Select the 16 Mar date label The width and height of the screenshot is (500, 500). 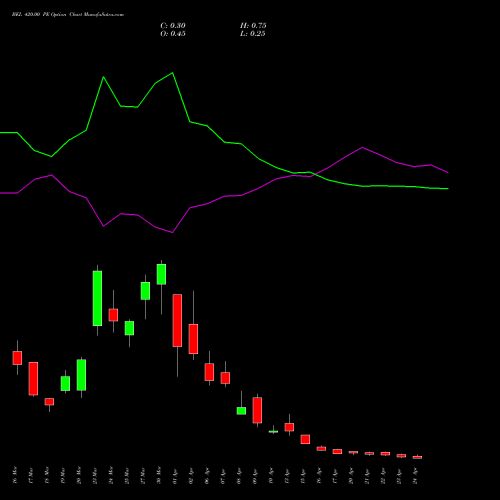15,475
